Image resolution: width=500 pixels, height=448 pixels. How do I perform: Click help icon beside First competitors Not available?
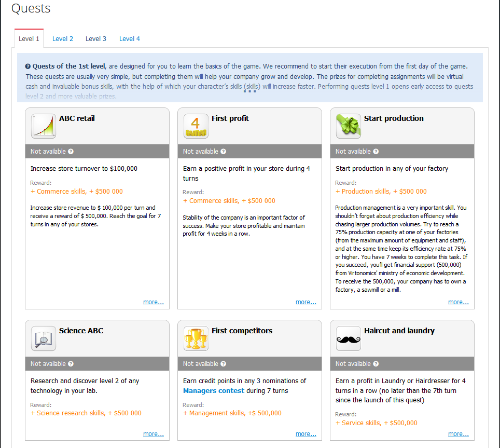[x=223, y=364]
